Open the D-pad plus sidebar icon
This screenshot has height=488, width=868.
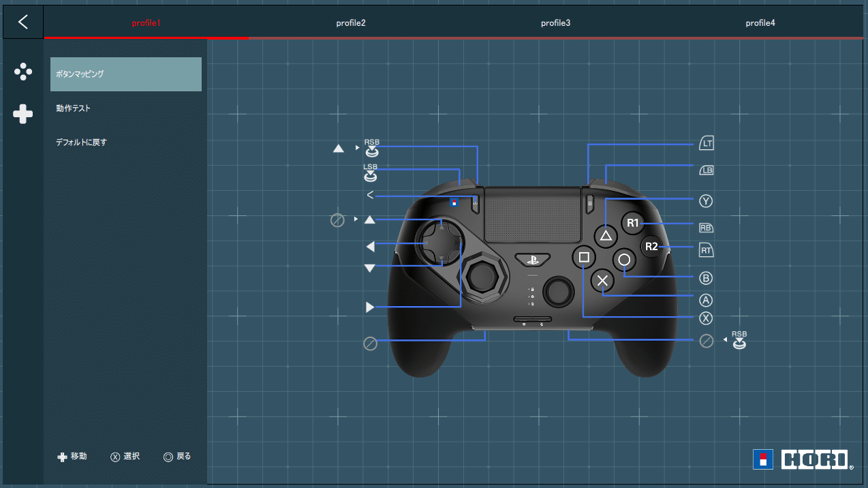click(x=23, y=115)
